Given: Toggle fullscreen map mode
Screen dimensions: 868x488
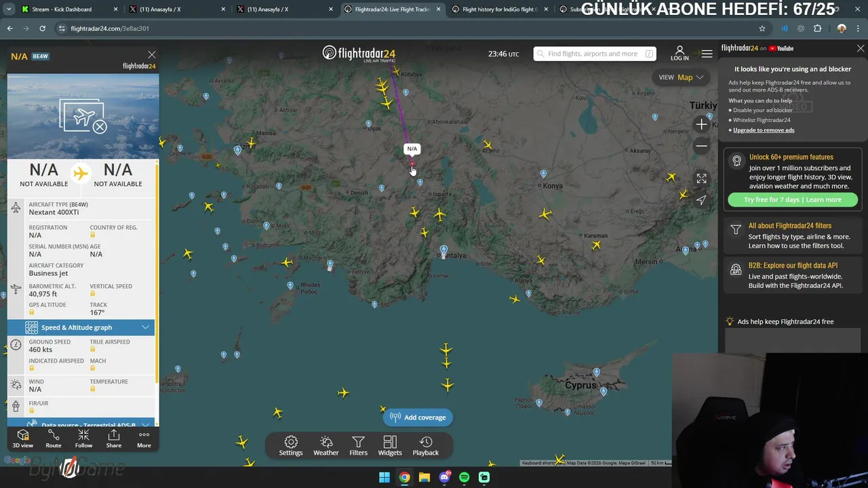Looking at the screenshot, I should pyautogui.click(x=702, y=178).
